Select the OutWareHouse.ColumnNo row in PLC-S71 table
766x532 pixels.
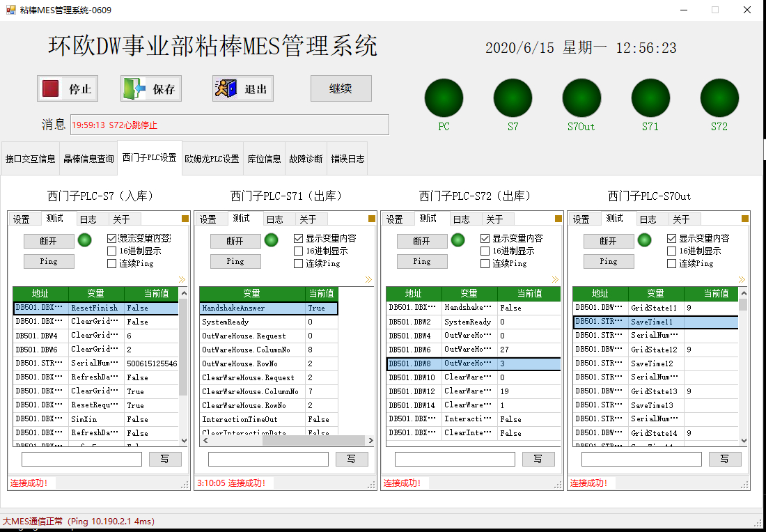point(269,350)
